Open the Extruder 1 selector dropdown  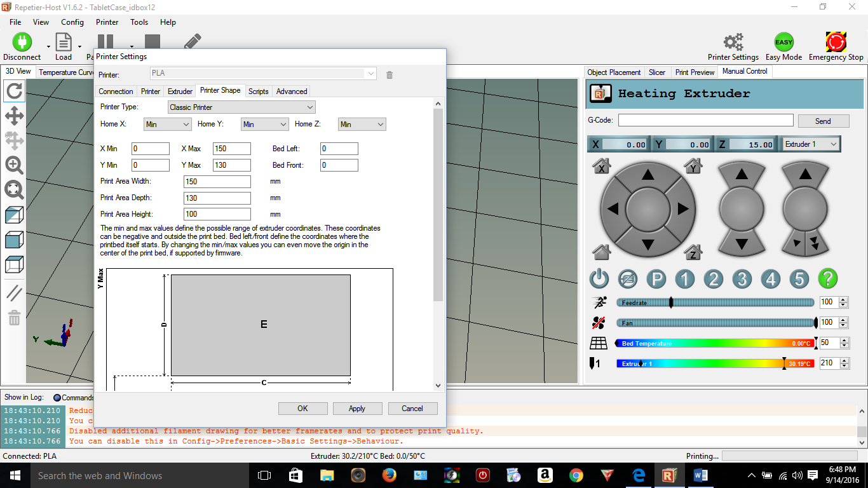pyautogui.click(x=811, y=144)
